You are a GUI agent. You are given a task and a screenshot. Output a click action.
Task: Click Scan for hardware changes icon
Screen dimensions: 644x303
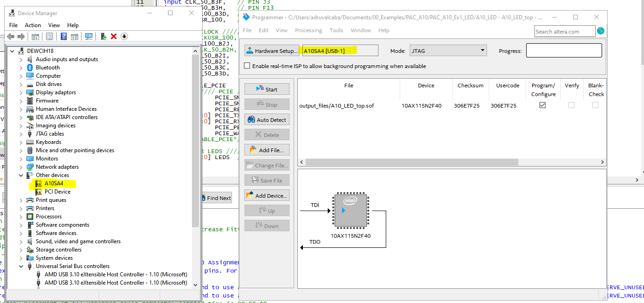coord(89,36)
